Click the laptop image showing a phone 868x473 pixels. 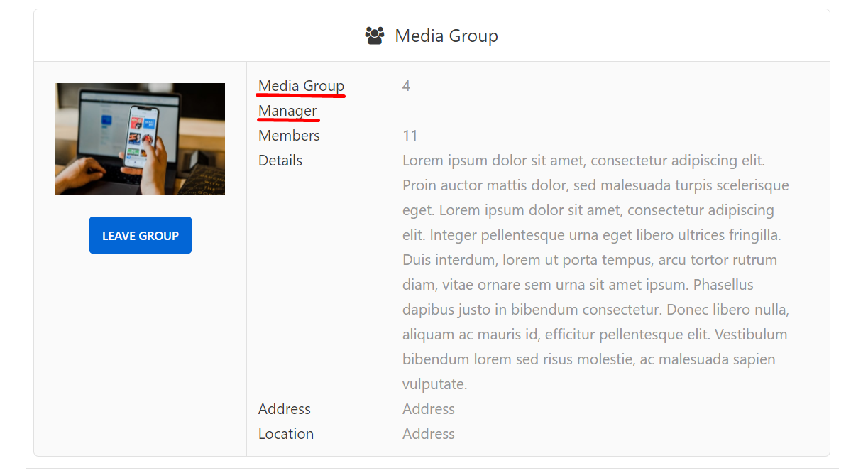coord(140,138)
